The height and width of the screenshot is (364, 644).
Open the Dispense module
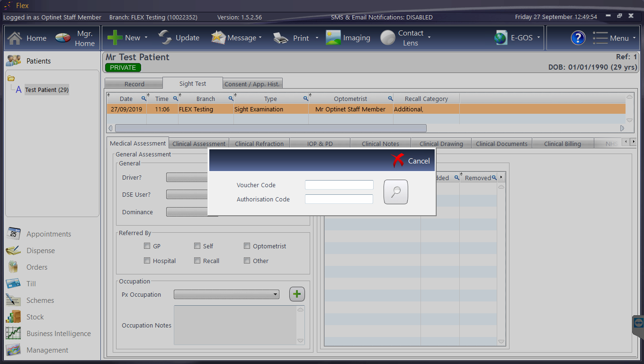pyautogui.click(x=41, y=250)
